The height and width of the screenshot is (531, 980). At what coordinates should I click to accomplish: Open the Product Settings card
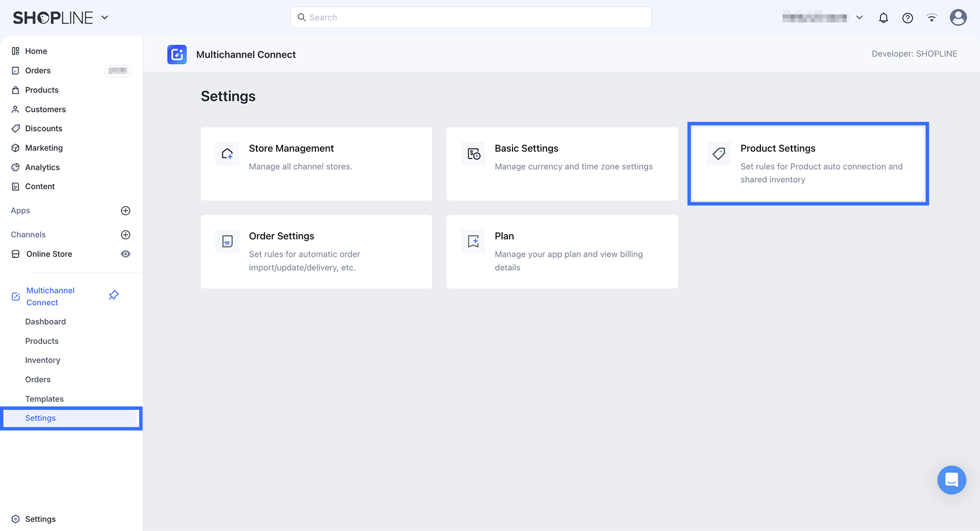(x=808, y=164)
